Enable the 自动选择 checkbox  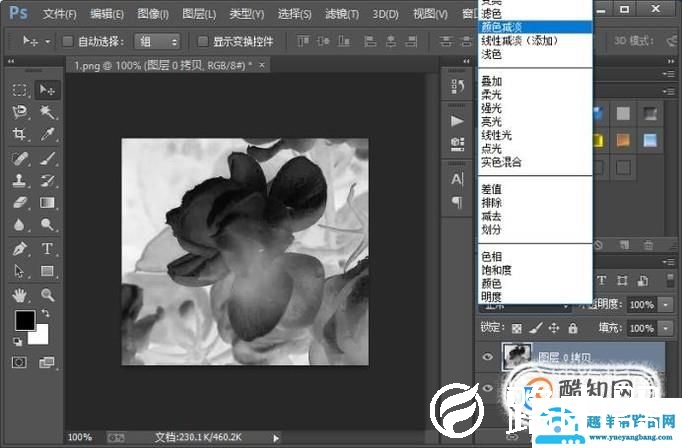67,41
